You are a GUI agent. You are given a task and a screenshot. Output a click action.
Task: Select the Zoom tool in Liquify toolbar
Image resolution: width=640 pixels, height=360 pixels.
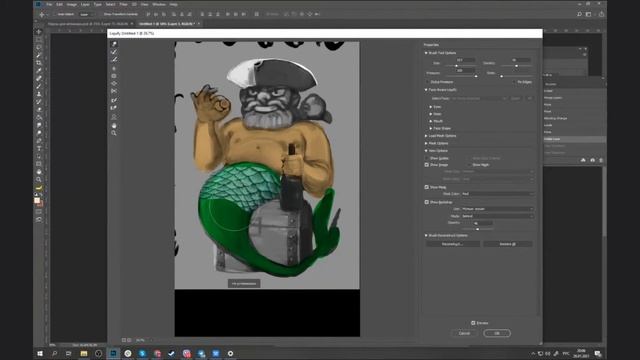point(114,133)
